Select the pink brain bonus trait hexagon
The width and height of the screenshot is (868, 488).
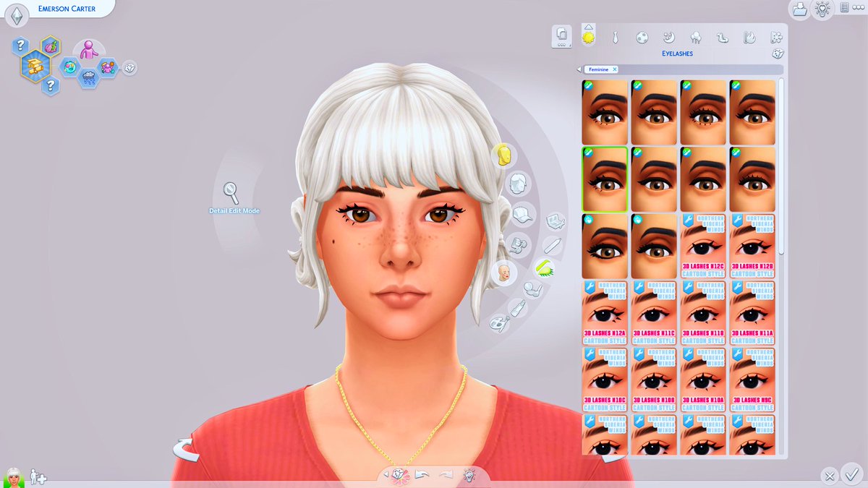coord(51,47)
